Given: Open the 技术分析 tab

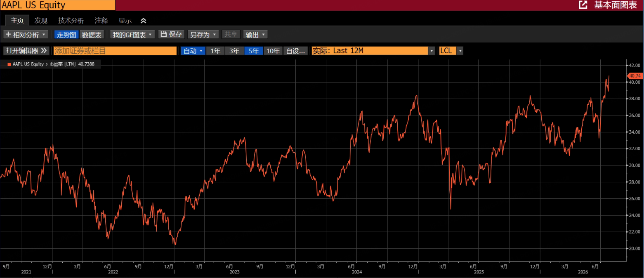Looking at the screenshot, I should pyautogui.click(x=71, y=21).
